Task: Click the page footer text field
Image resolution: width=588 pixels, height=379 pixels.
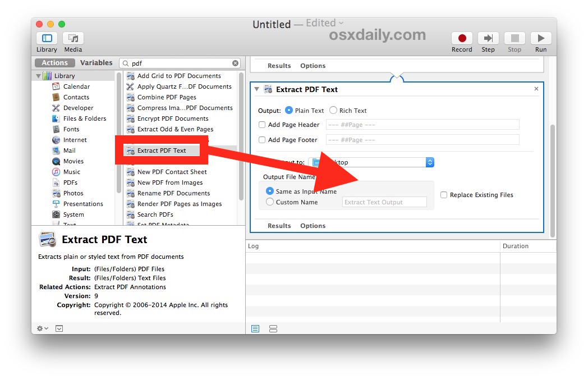Action: (422, 140)
